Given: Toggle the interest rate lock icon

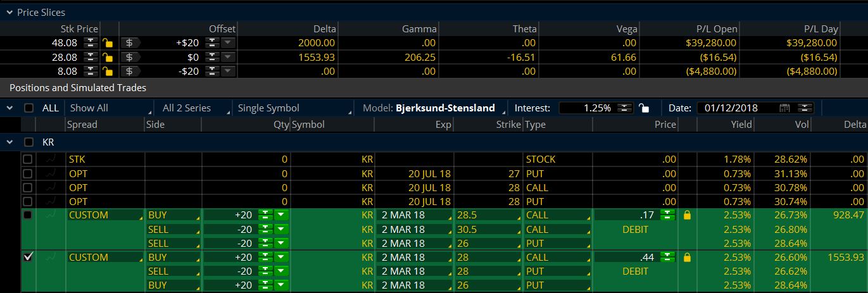Looking at the screenshot, I should (x=643, y=108).
